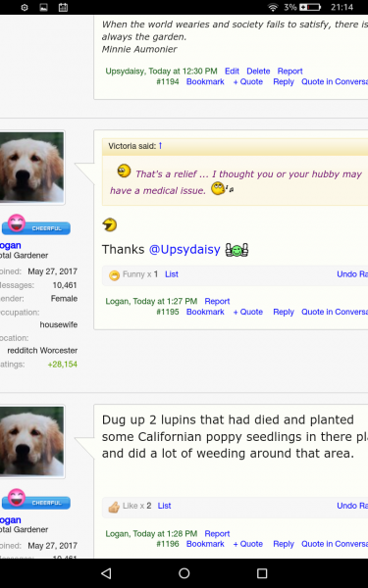
Task: Open permalink #1194
Action: [x=168, y=81]
